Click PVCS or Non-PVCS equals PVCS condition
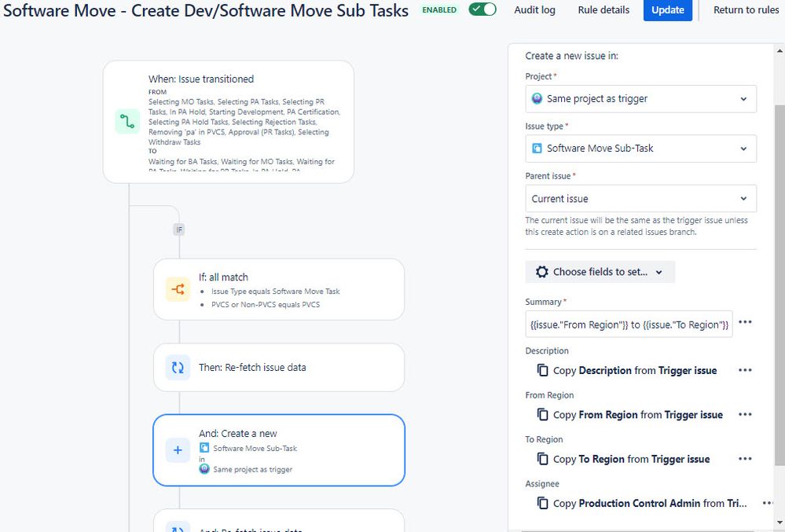Viewport: 785px width, 532px height. coord(266,304)
